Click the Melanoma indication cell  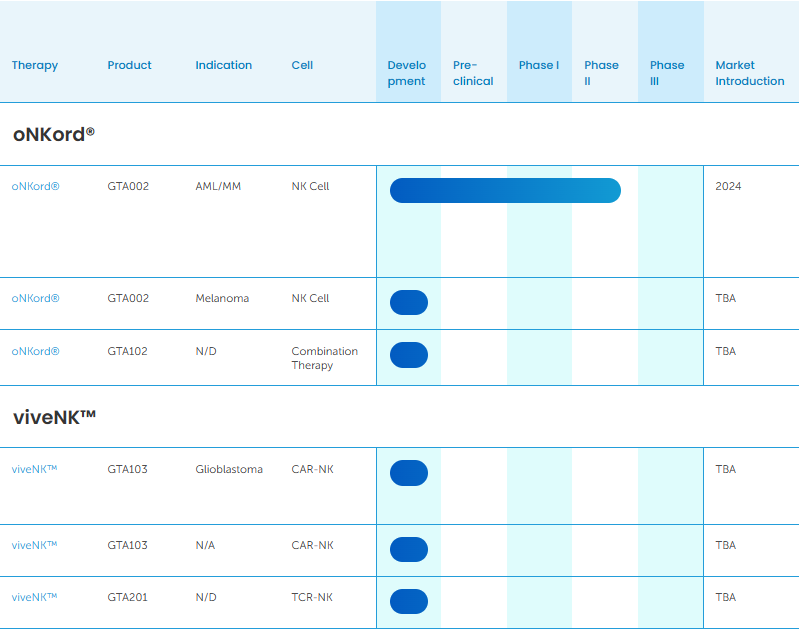tap(222, 298)
